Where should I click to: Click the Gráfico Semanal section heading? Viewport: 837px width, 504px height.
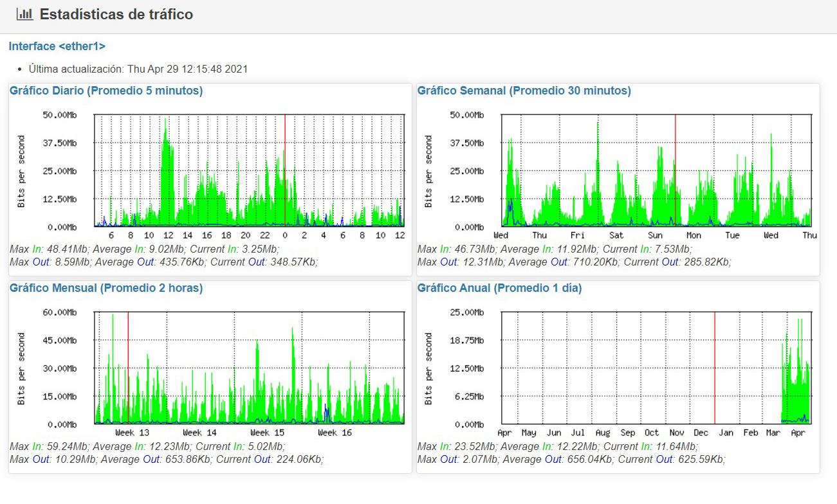(x=524, y=91)
